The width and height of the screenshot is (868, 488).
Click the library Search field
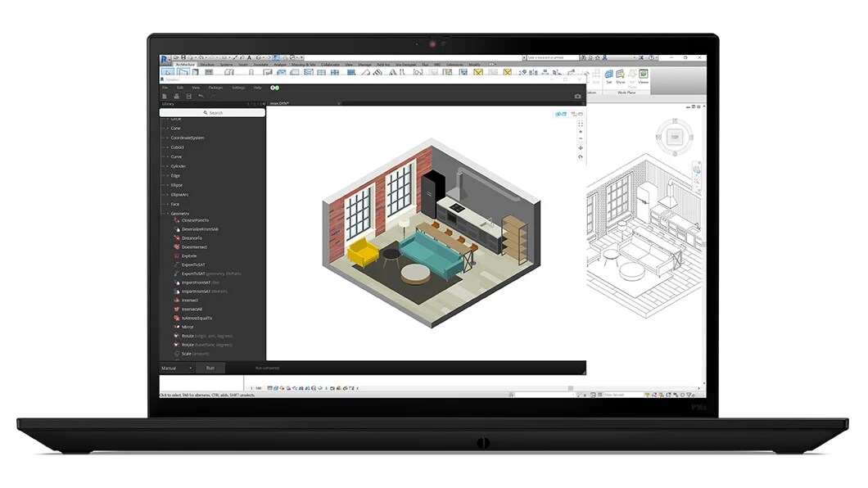pos(214,113)
